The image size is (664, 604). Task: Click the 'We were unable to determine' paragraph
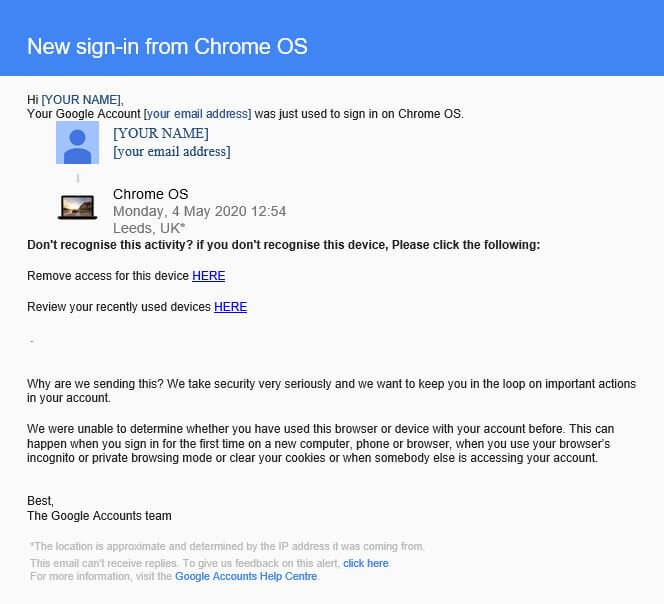click(321, 443)
